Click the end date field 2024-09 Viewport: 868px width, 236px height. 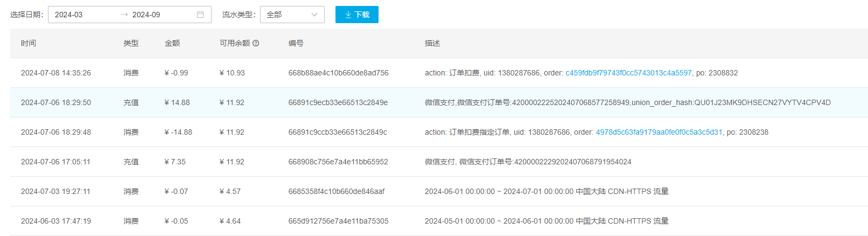point(162,15)
